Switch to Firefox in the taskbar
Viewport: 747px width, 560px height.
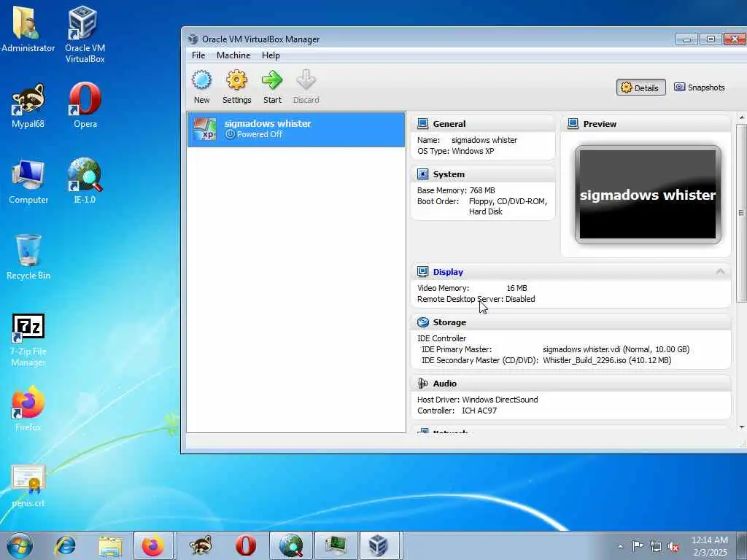point(153,545)
